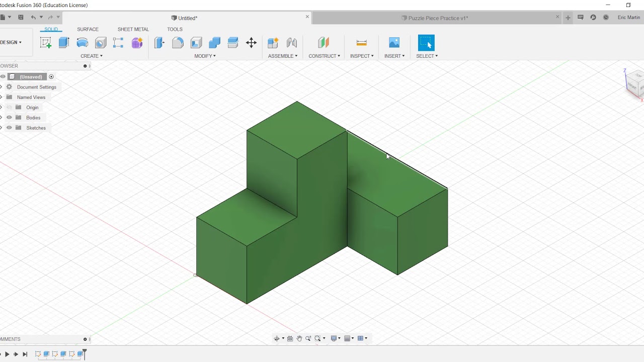
Task: Click the activate radio button beside Unsaved
Action: (x=51, y=76)
